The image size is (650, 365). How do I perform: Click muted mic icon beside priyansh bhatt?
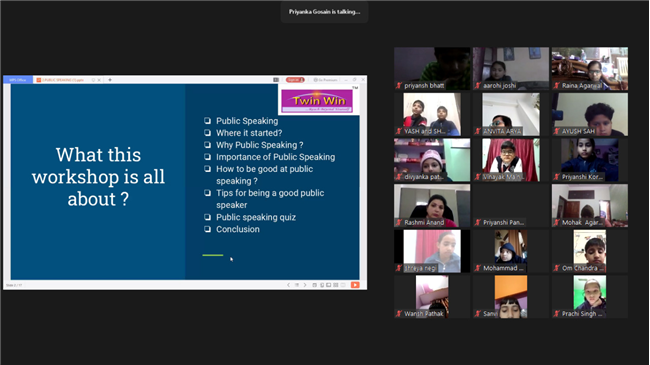pyautogui.click(x=399, y=85)
